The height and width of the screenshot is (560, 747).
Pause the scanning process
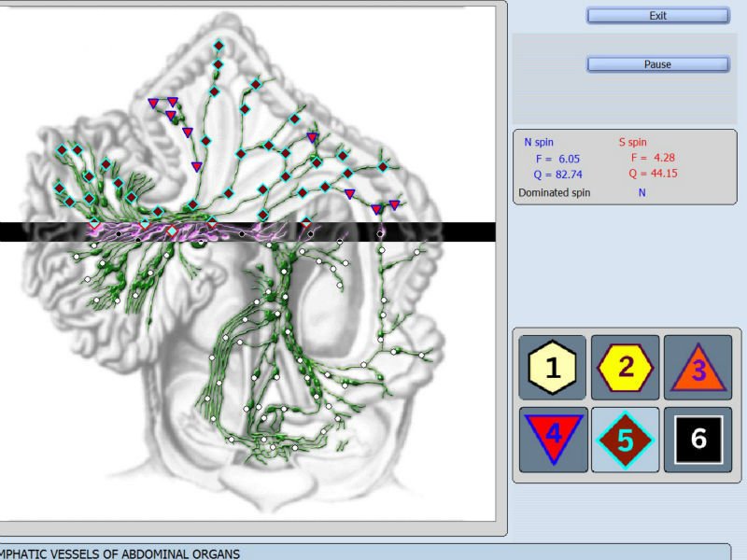tap(657, 64)
